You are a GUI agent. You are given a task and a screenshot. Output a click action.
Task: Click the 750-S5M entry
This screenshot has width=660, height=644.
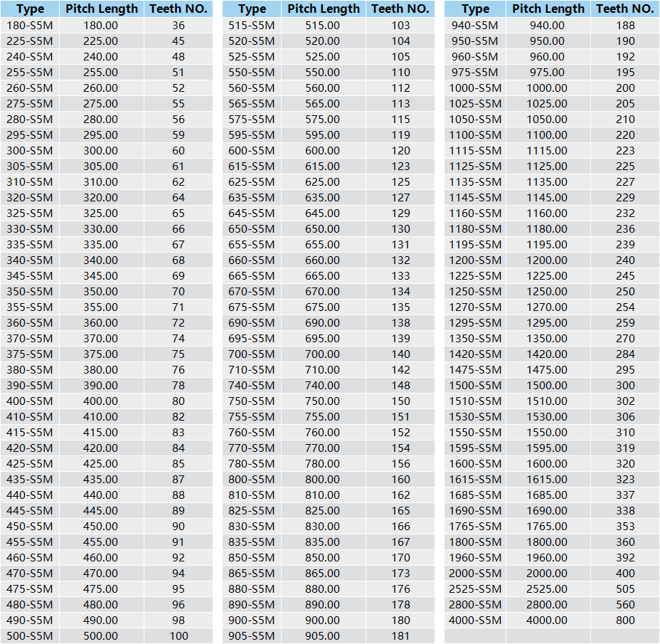click(252, 401)
